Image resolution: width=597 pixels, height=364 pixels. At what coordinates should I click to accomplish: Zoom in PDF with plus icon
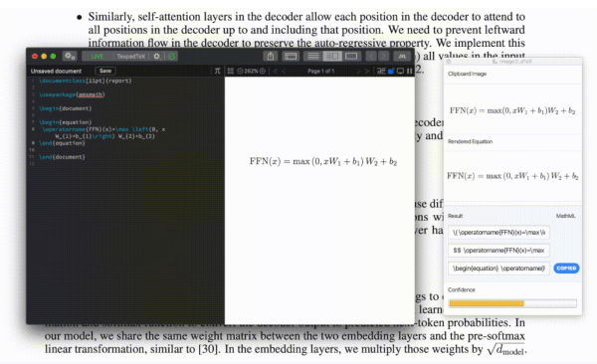tap(263, 71)
